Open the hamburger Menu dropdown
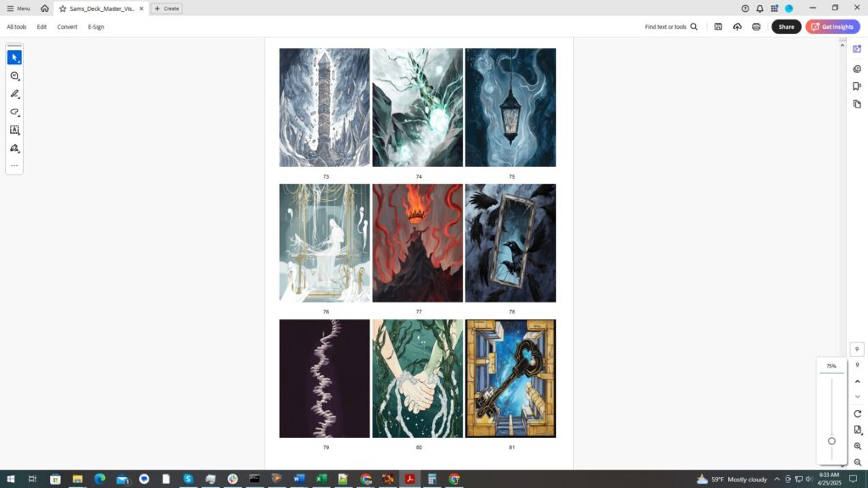Image resolution: width=868 pixels, height=488 pixels. [x=18, y=8]
